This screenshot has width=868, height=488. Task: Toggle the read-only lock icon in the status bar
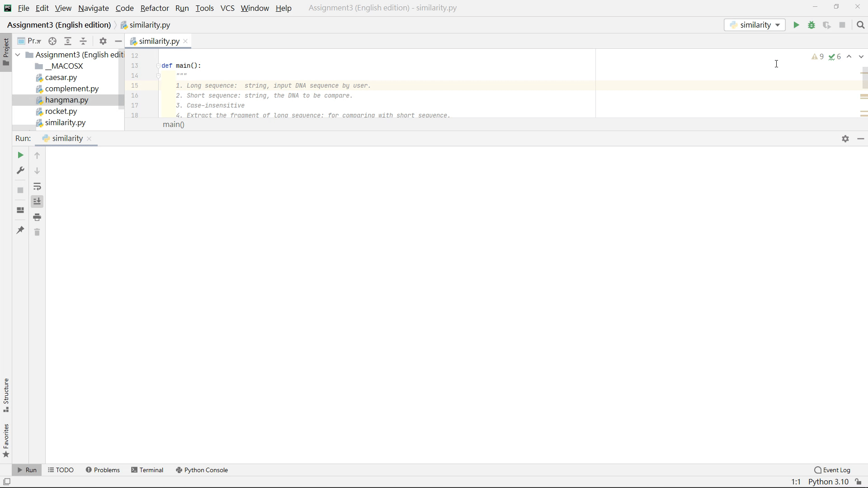point(858,482)
